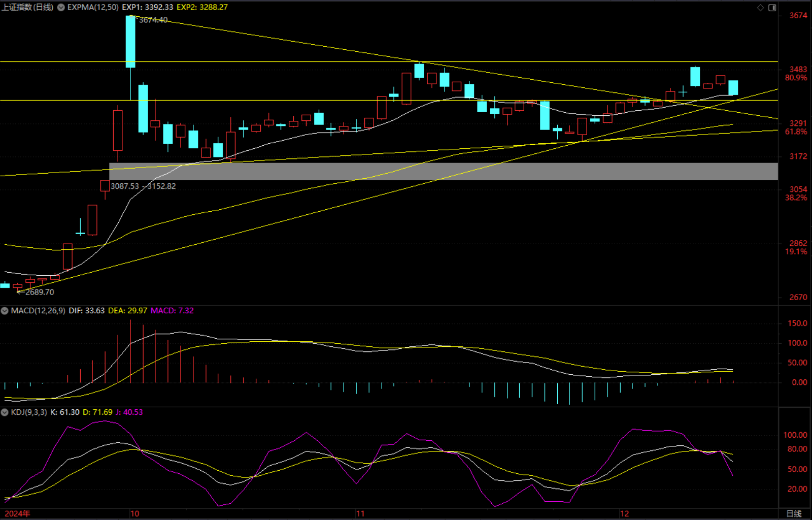Click the month 12 marker on time axis
The width and height of the screenshot is (812, 520).
click(x=624, y=513)
